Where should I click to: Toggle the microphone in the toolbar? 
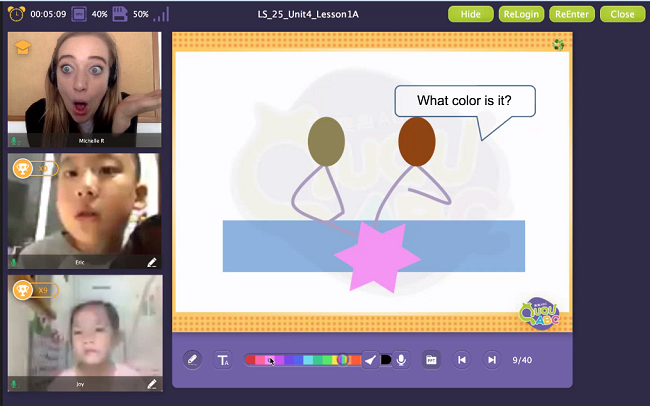tap(401, 360)
